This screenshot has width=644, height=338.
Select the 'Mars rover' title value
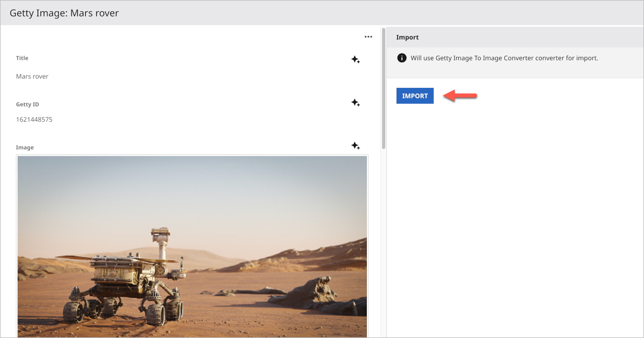32,76
